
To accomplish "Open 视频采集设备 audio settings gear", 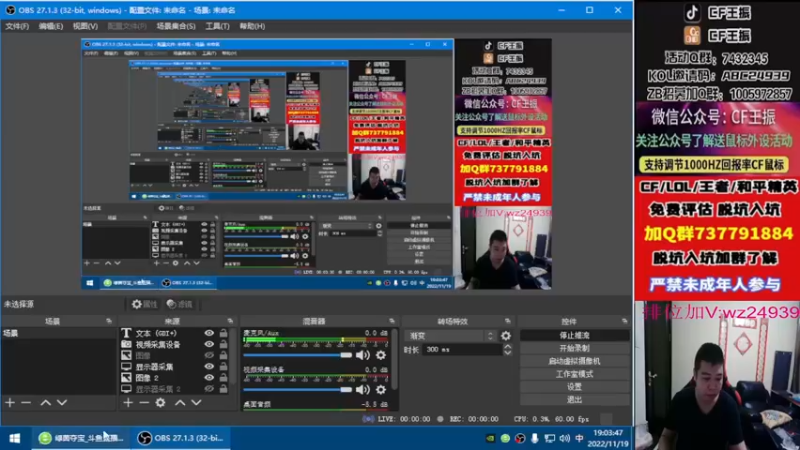I will tap(381, 390).
